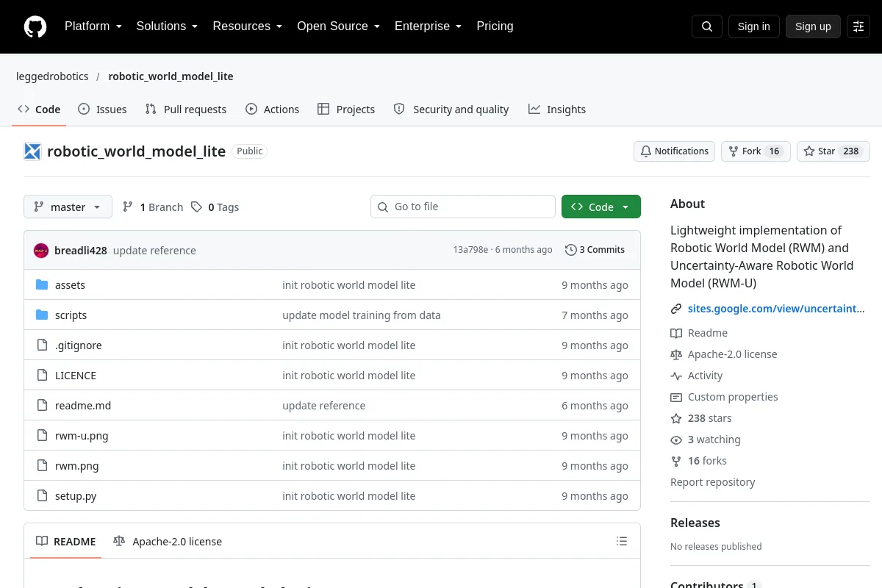Open the scripts folder
The width and height of the screenshot is (882, 588).
(71, 315)
